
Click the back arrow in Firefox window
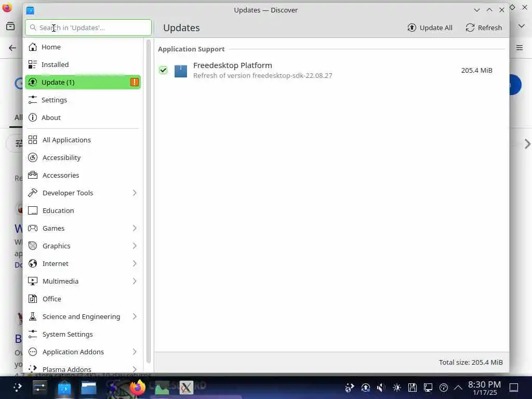click(x=12, y=48)
